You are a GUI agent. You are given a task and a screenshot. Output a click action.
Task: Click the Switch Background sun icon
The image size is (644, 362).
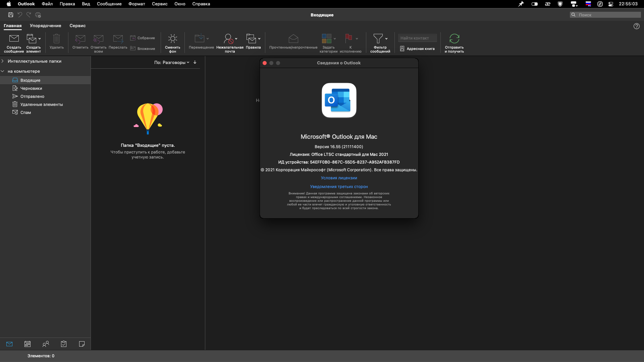click(x=172, y=39)
